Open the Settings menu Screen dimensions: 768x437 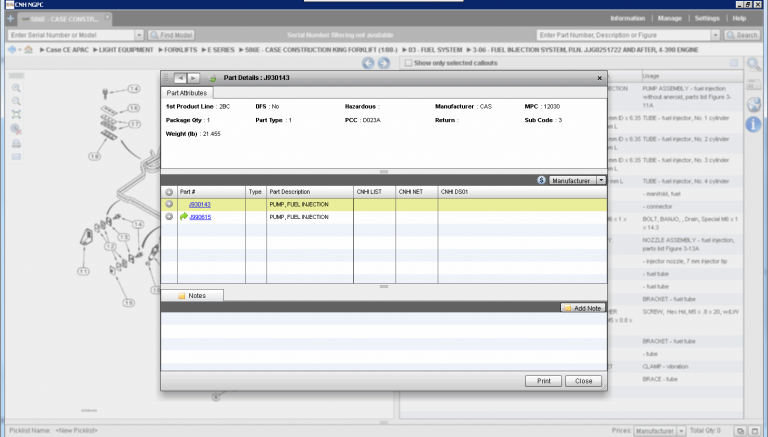(x=706, y=18)
